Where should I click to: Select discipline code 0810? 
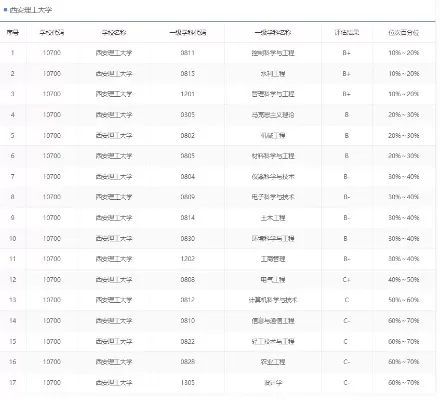pyautogui.click(x=188, y=321)
